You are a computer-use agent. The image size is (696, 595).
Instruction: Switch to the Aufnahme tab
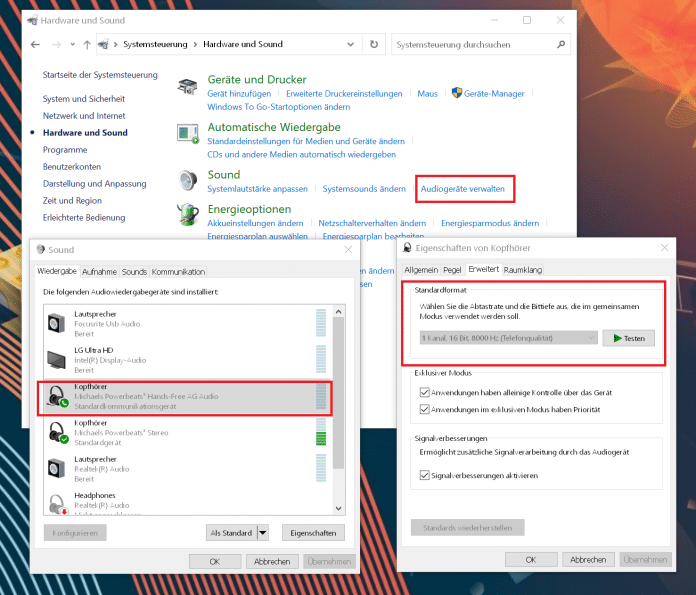99,272
